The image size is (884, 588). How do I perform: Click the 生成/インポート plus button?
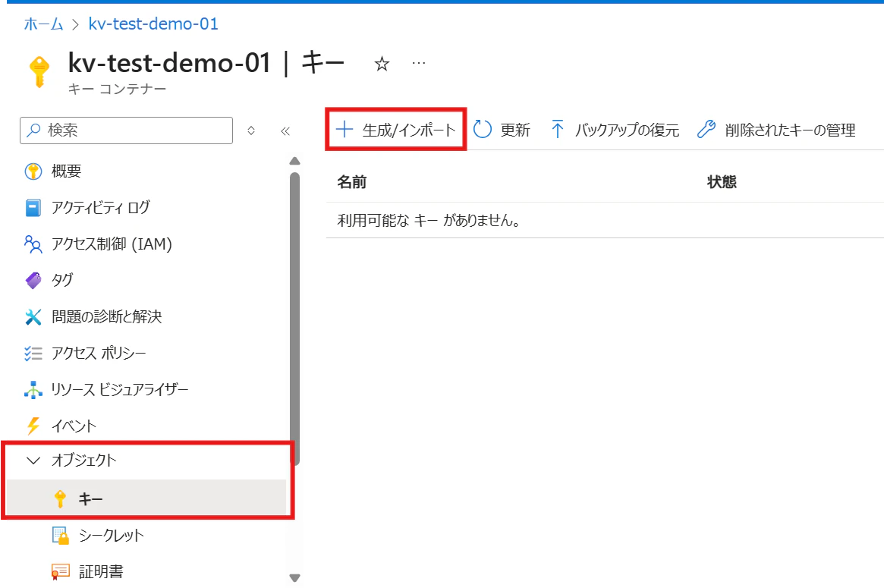[396, 130]
